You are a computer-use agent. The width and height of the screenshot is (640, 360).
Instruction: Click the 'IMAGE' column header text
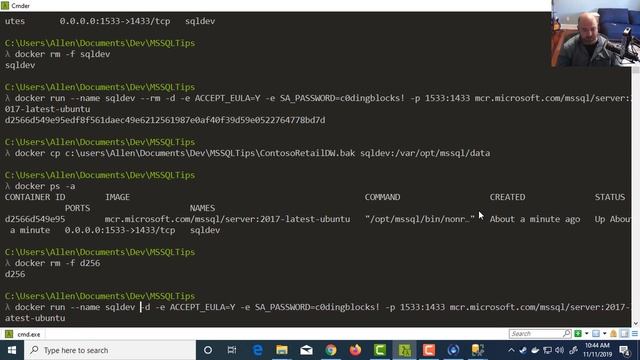click(x=118, y=197)
